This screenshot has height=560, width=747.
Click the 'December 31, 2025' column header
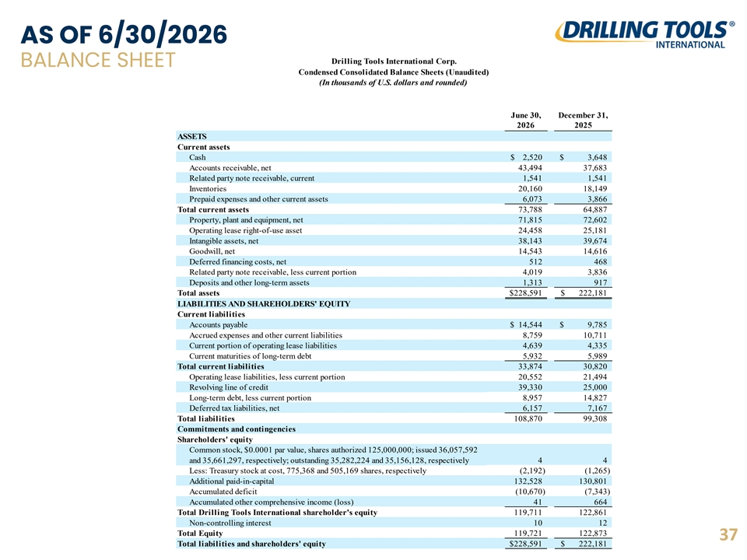(583, 120)
